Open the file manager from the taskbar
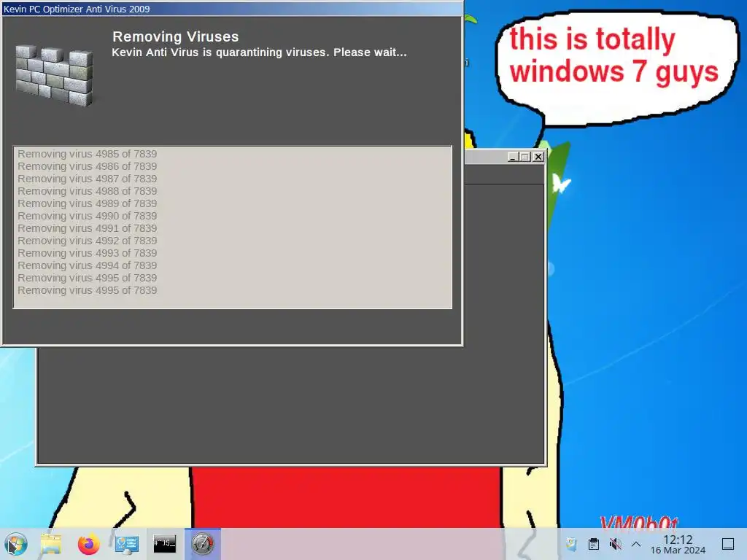The image size is (747, 560). pyautogui.click(x=51, y=544)
